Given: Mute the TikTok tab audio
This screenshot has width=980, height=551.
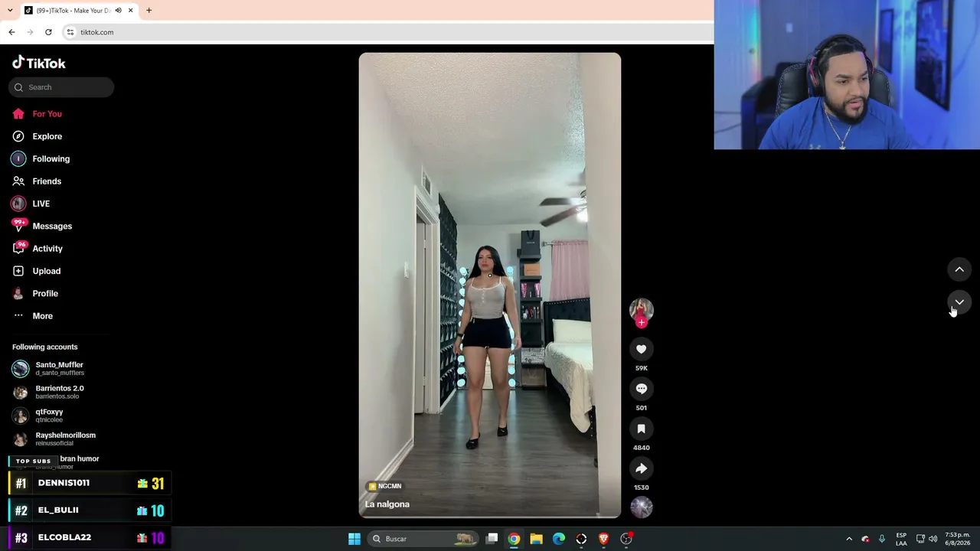Looking at the screenshot, I should [118, 11].
